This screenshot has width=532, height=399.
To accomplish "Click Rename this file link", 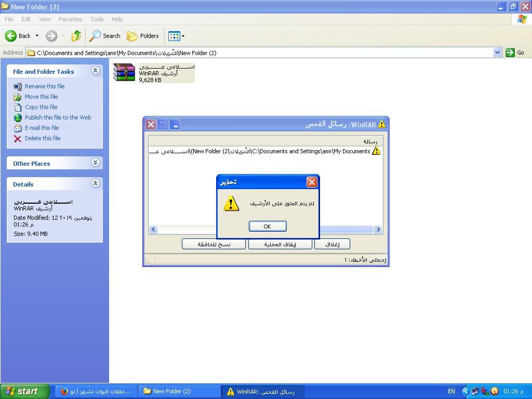I will click(45, 86).
